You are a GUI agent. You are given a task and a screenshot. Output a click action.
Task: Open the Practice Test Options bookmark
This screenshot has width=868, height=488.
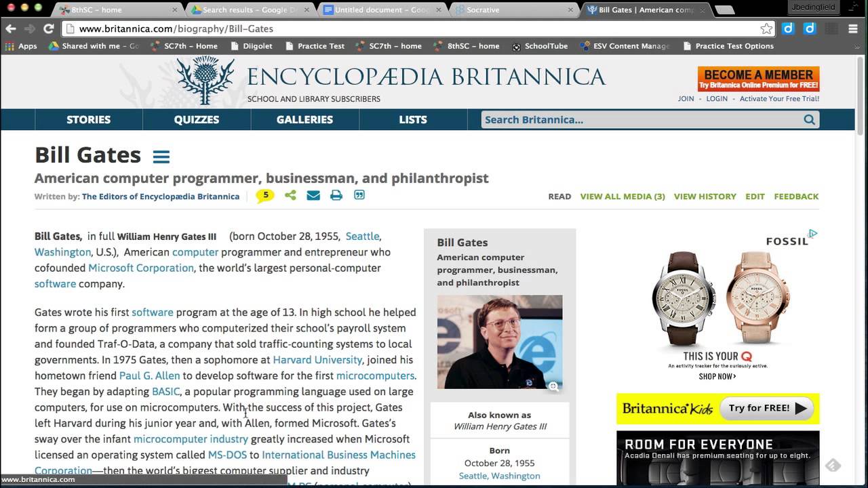click(x=728, y=46)
